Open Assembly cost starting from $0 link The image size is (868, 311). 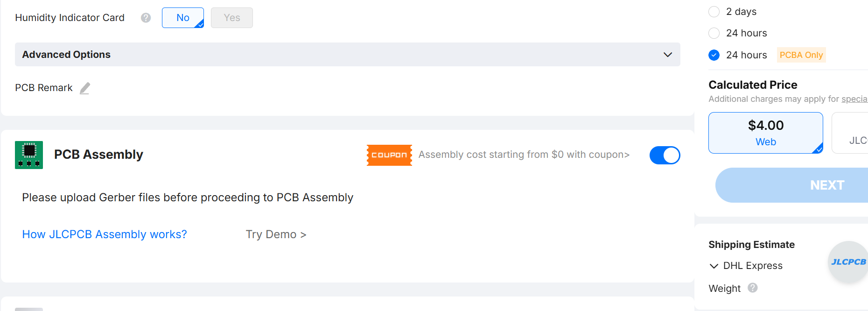[x=524, y=155]
